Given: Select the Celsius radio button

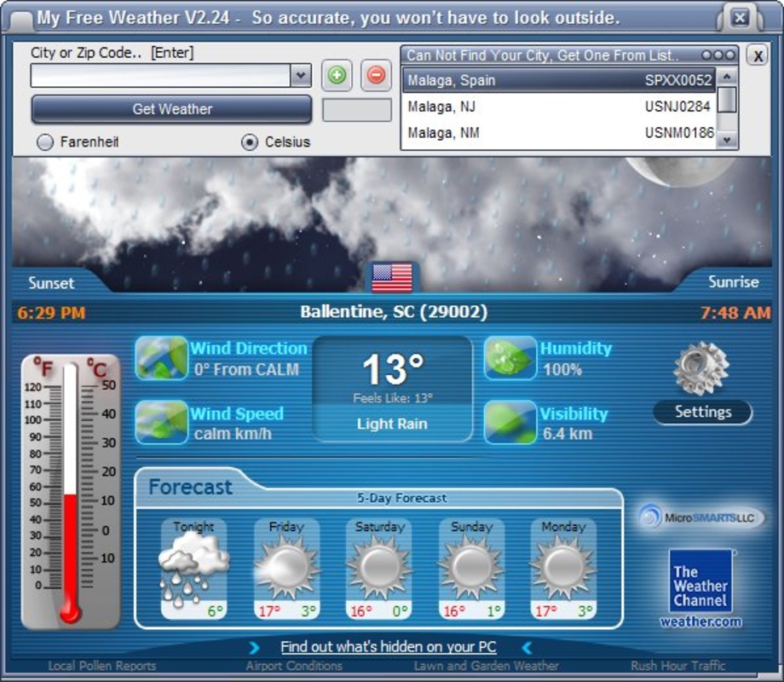Looking at the screenshot, I should coord(250,142).
